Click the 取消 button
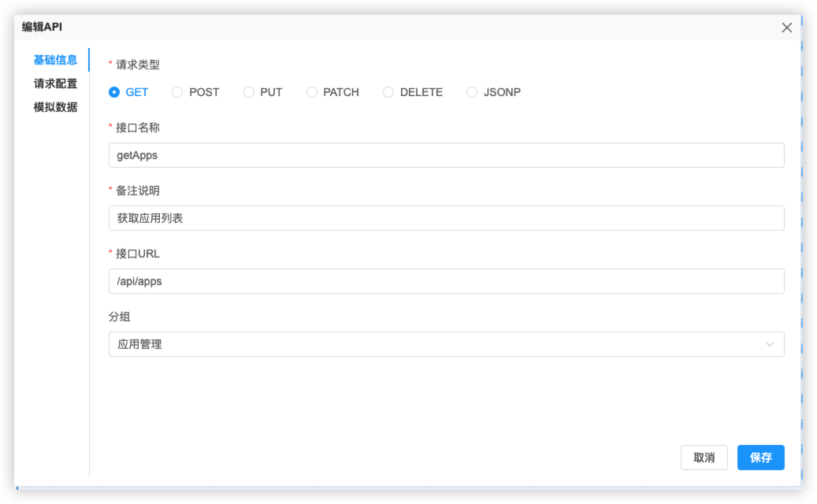Image resolution: width=817 pixels, height=504 pixels. click(704, 458)
